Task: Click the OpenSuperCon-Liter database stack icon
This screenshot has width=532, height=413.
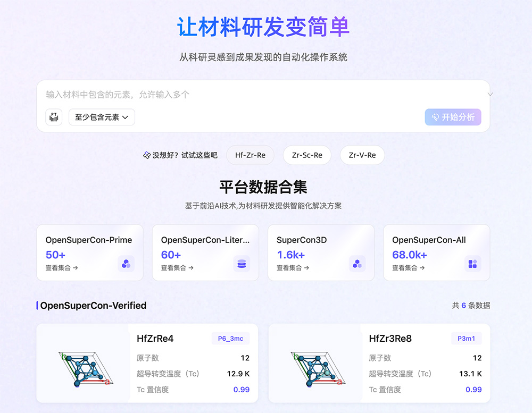Action: [242, 264]
